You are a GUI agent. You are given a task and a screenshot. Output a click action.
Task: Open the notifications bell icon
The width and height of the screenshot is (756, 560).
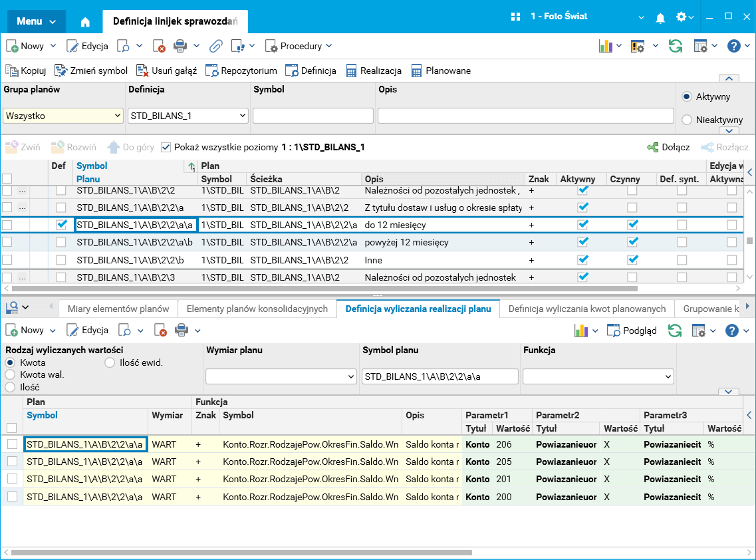660,17
